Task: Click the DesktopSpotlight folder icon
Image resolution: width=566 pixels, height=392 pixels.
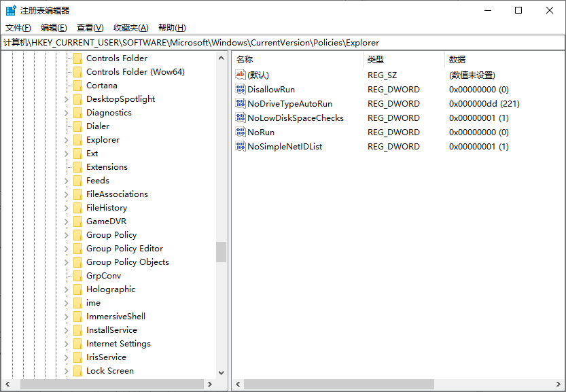Action: point(77,99)
